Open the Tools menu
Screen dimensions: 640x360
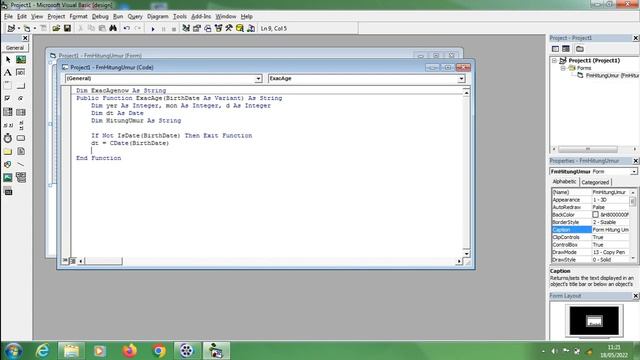180,16
